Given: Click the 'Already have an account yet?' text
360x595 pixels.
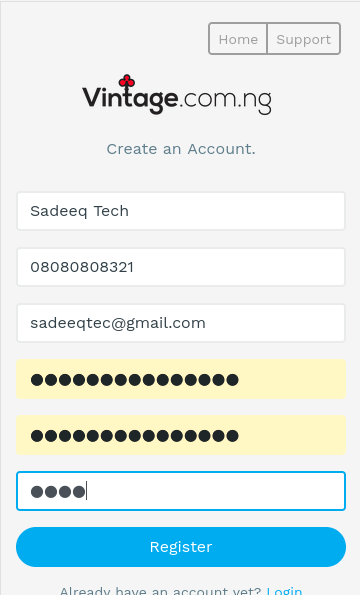Looking at the screenshot, I should click(160, 591).
